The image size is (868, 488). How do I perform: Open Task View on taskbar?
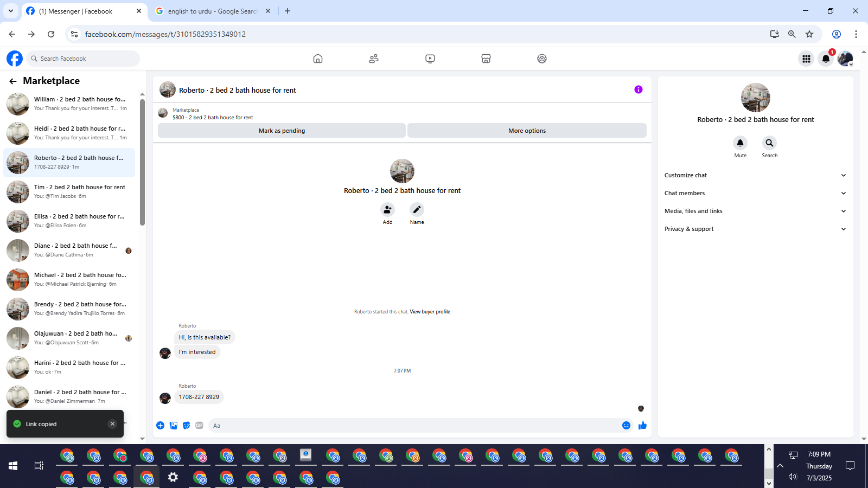(39, 466)
